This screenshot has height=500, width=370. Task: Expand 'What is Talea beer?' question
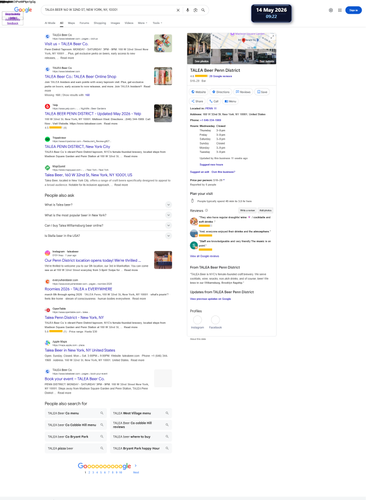click(x=108, y=205)
